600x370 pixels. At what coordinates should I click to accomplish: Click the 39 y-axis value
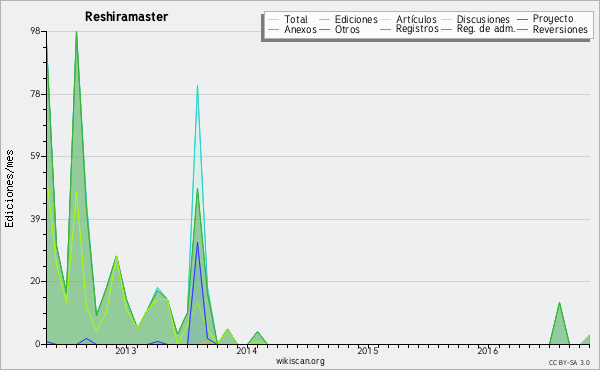(35, 219)
